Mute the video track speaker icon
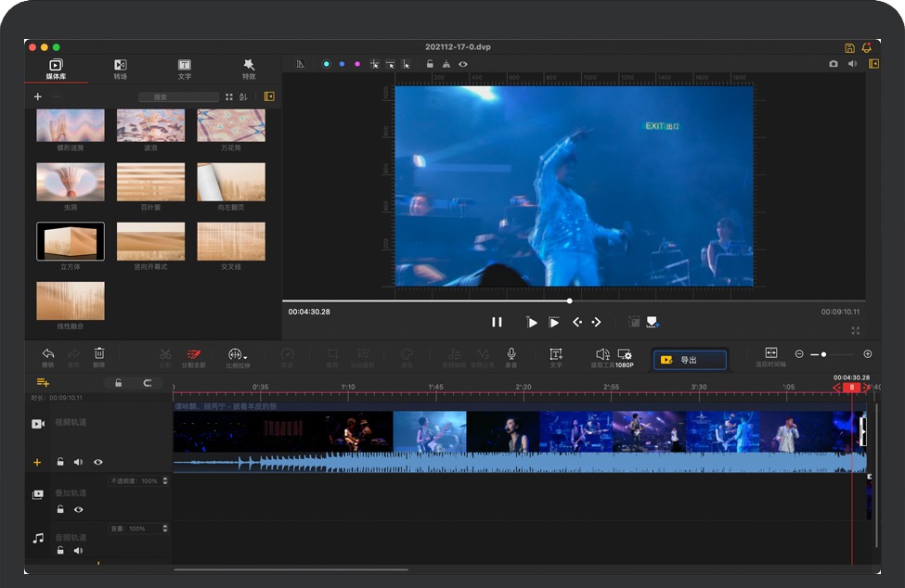This screenshot has width=905, height=588. (x=78, y=462)
